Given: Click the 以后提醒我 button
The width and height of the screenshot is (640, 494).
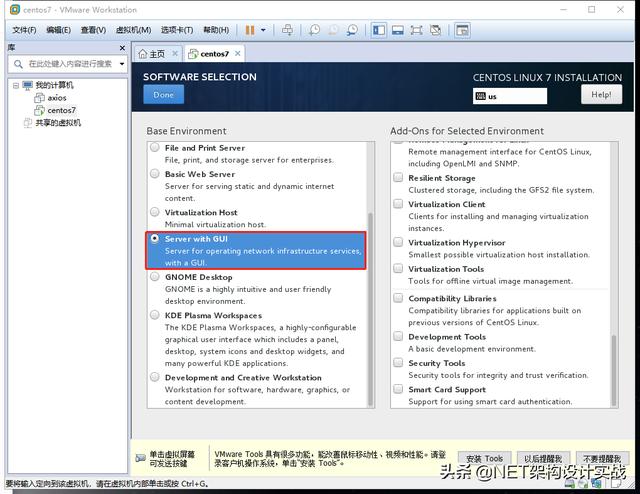Looking at the screenshot, I should coord(543,459).
